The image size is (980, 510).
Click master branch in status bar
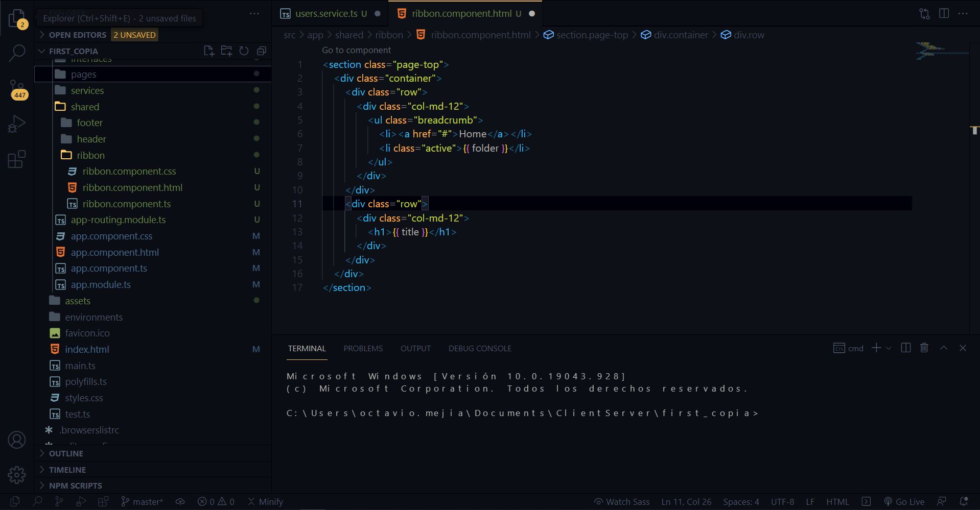142,502
